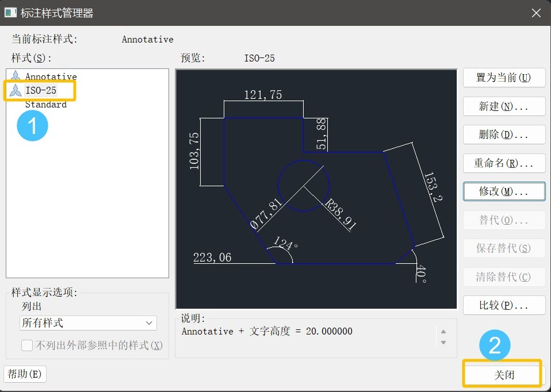Open the 修改(M) modify dialog

[504, 191]
